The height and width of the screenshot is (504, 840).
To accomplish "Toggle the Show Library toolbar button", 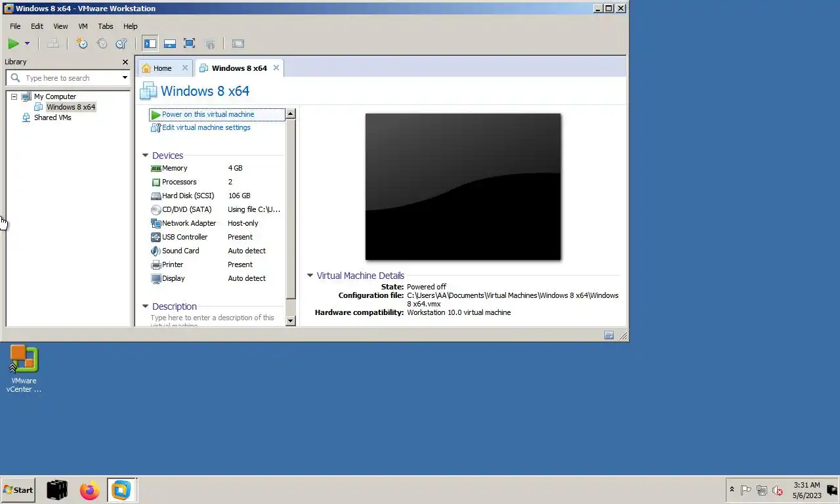I will click(x=150, y=43).
